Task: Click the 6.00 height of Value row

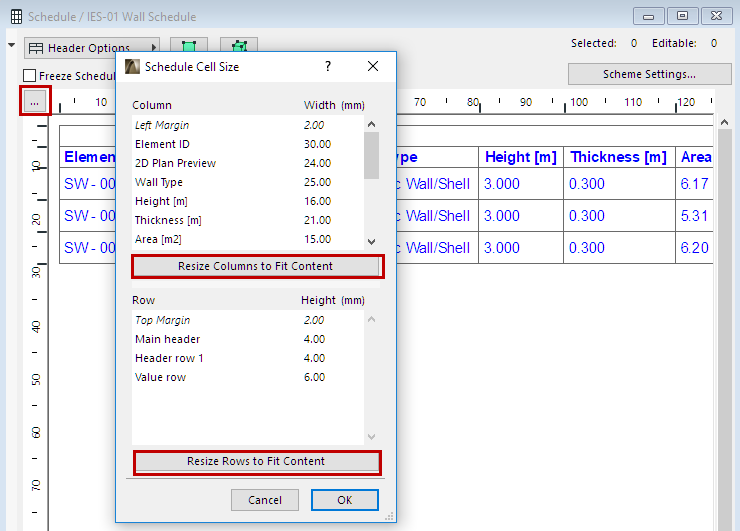Action: pos(314,377)
